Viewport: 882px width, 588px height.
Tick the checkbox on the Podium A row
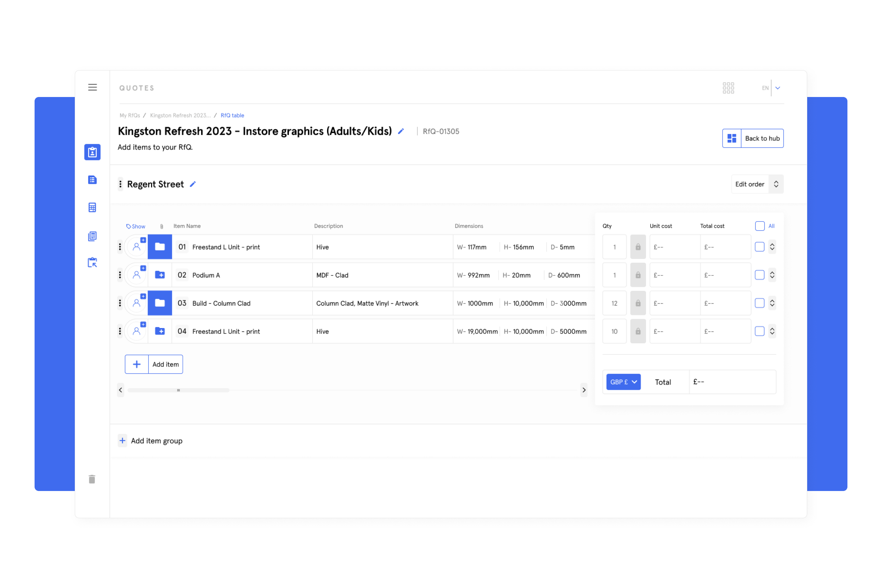760,275
